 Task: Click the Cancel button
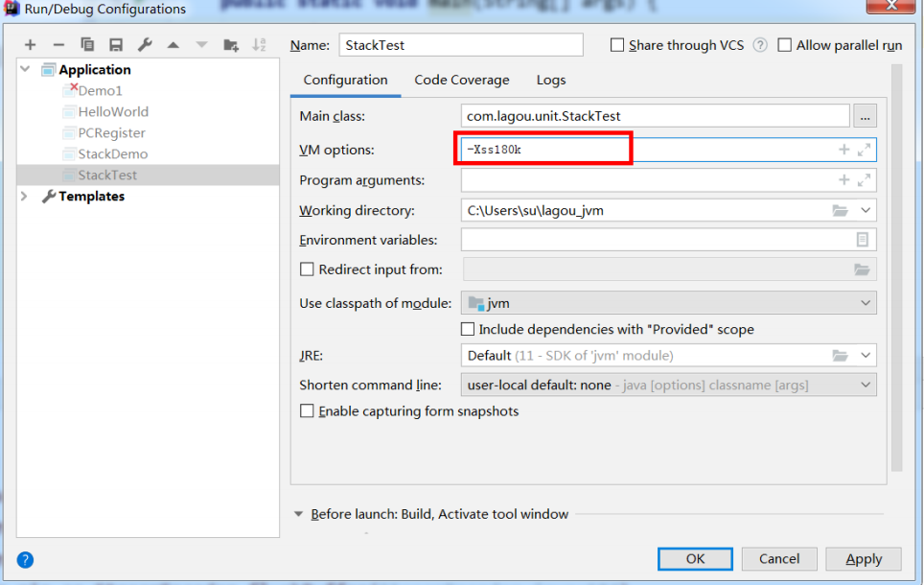point(779,559)
